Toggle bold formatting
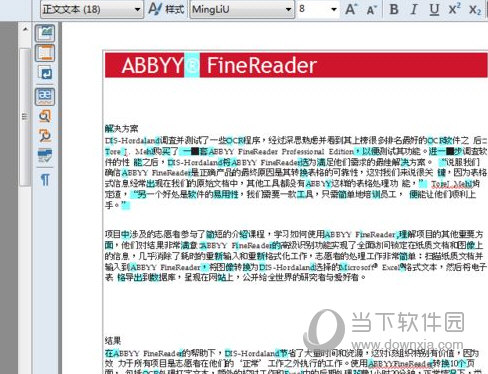 pyautogui.click(x=394, y=9)
